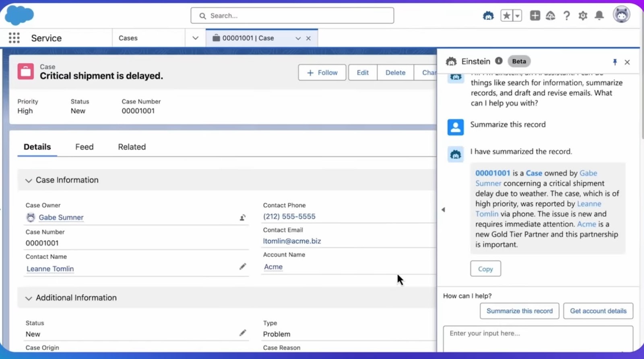Click the Einstein panel header icon

click(451, 62)
